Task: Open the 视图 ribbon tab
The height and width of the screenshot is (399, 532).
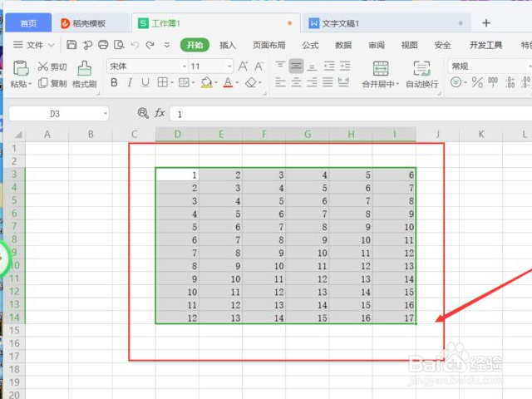Action: coord(410,45)
